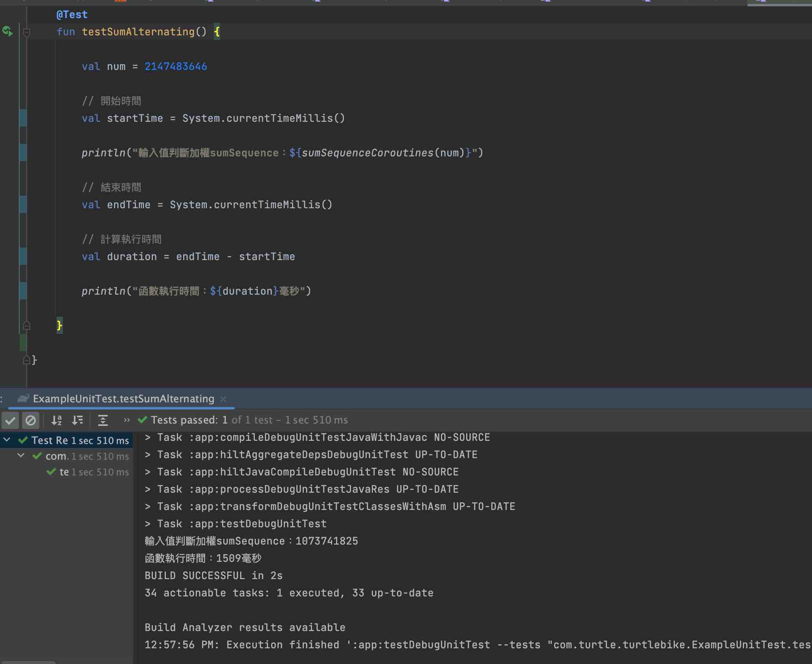Show more run toolbar actions chevron
812x664 pixels.
click(x=127, y=420)
